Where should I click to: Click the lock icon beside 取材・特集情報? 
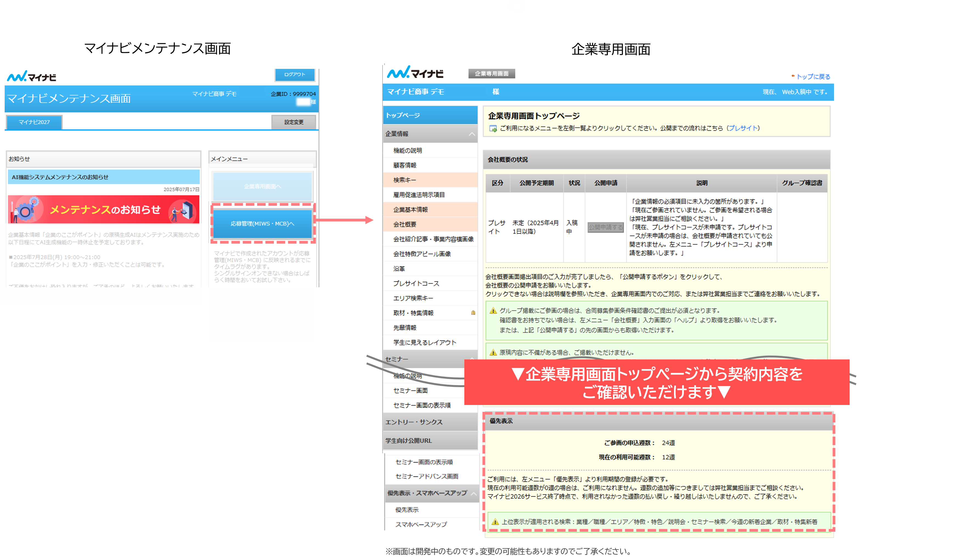pos(473,313)
